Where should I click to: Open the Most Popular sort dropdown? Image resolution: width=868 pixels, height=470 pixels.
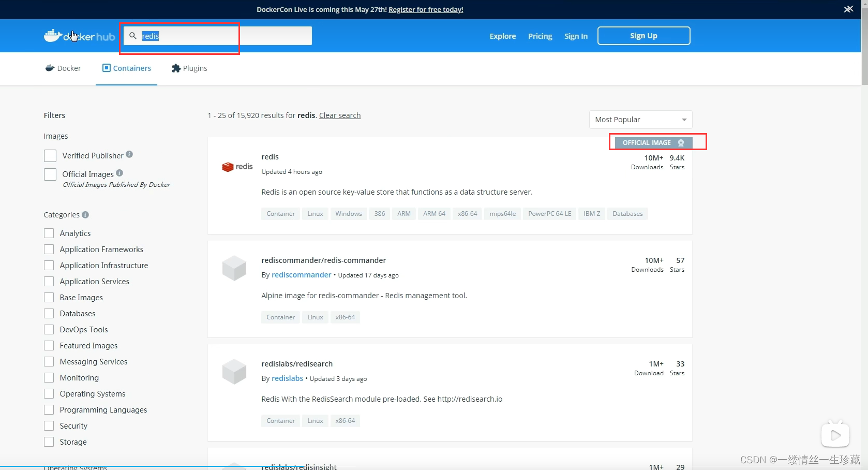640,120
